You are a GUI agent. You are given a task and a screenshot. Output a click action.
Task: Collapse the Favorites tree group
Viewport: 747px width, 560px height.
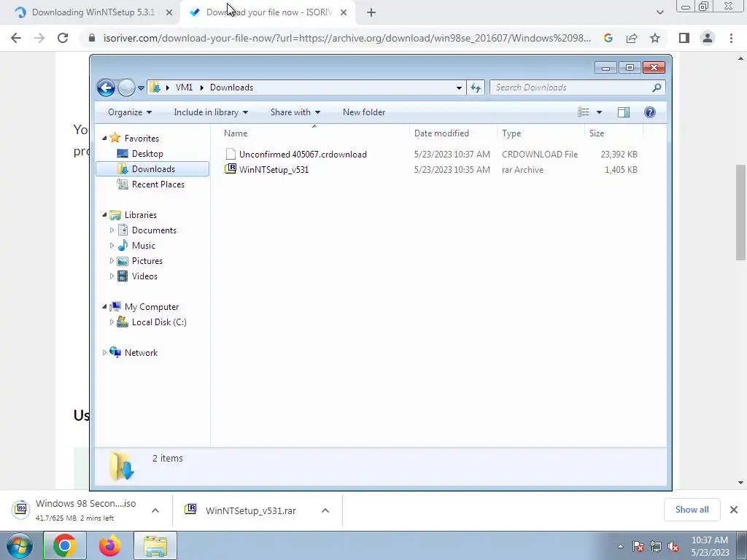coord(104,138)
